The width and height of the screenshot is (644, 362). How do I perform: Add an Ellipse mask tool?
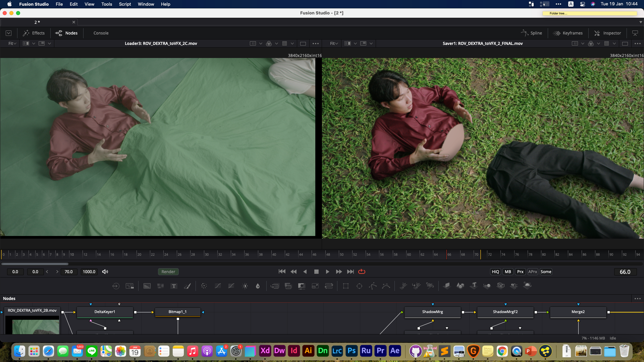(359, 286)
